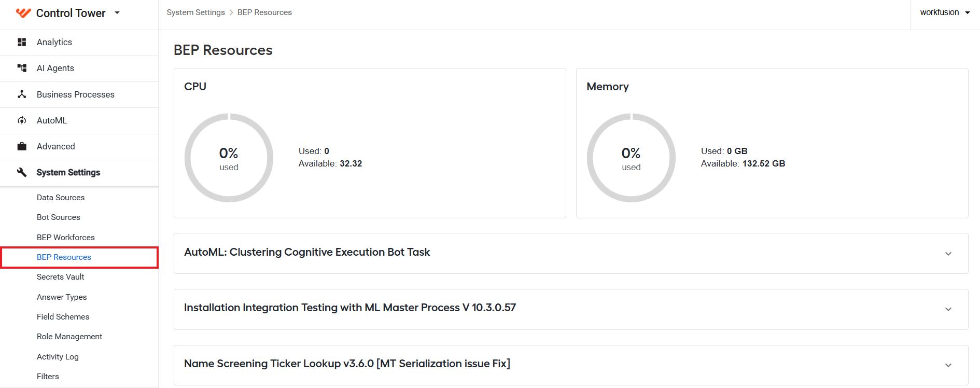Open the workfusion user menu
The image size is (980, 388).
coord(945,12)
